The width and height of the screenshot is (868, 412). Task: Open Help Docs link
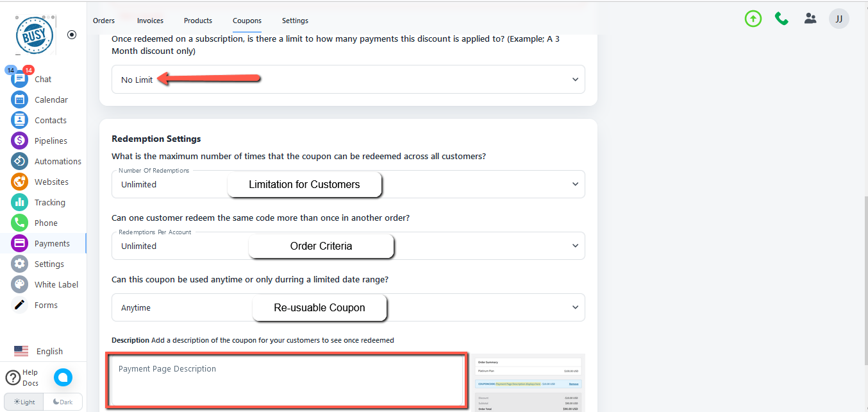click(22, 377)
